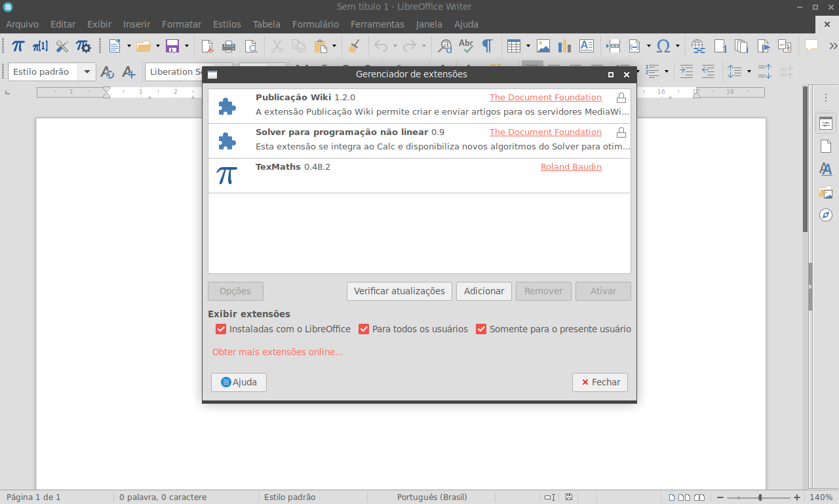Screen dimensions: 839x504
Task: Click the Clone Formatting brush icon
Action: pyautogui.click(x=354, y=46)
